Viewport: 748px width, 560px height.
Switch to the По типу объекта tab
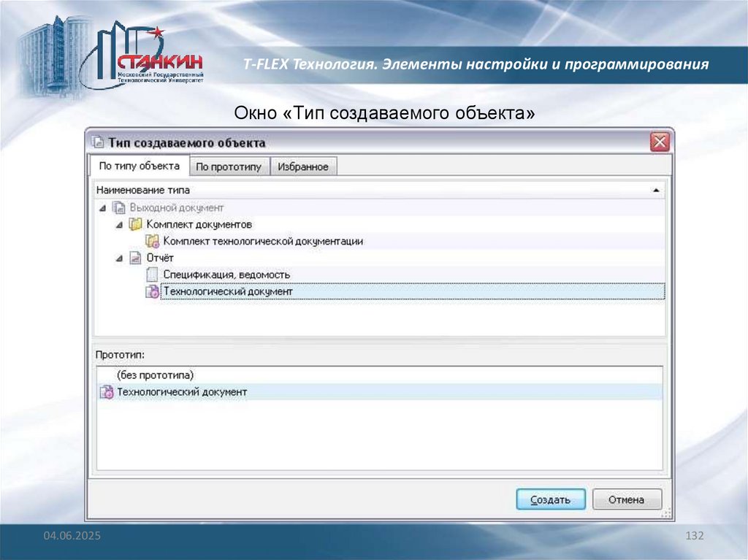click(x=139, y=166)
